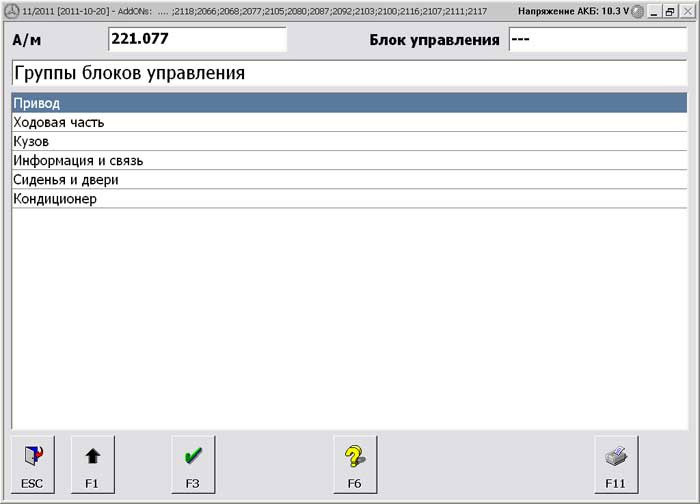Confirm selection with F3 green checkmark
Screen dimensions: 700x504
pyautogui.click(x=193, y=463)
